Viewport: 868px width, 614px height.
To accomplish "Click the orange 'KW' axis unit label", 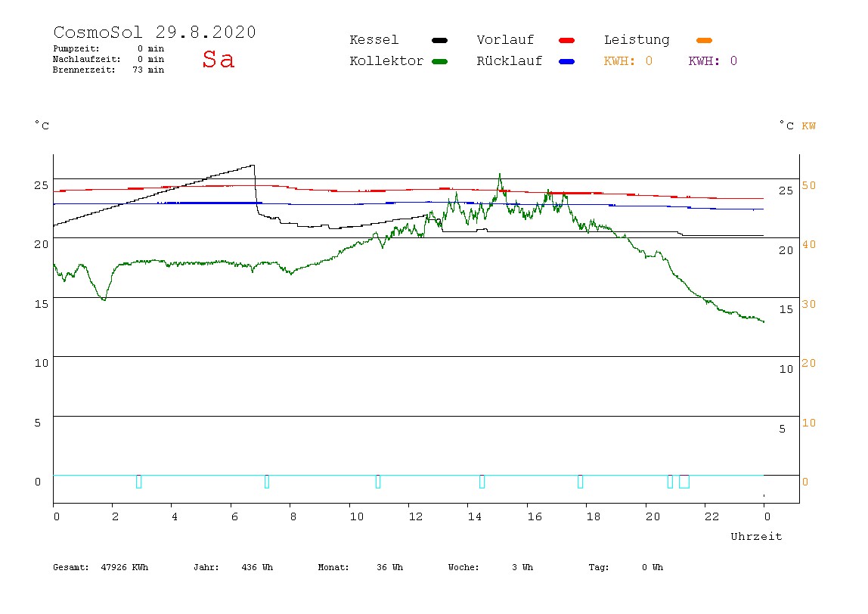I will (x=809, y=126).
